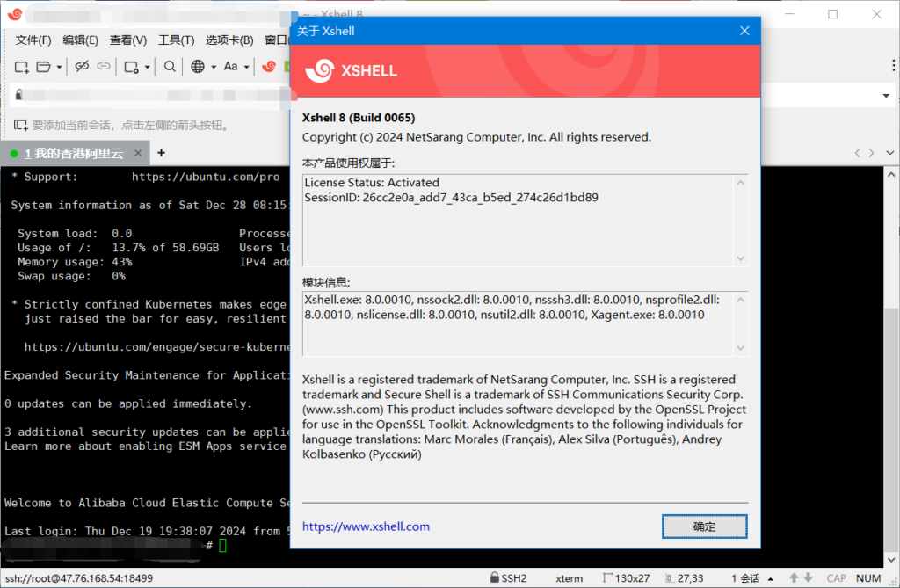Open the 编辑(E) menu
900x588 pixels.
[80, 40]
